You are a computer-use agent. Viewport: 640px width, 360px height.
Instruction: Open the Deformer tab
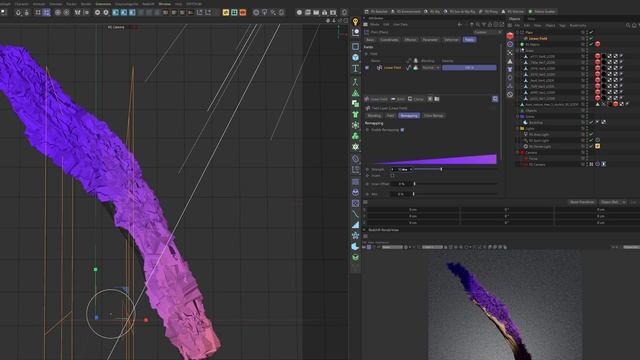coord(451,40)
